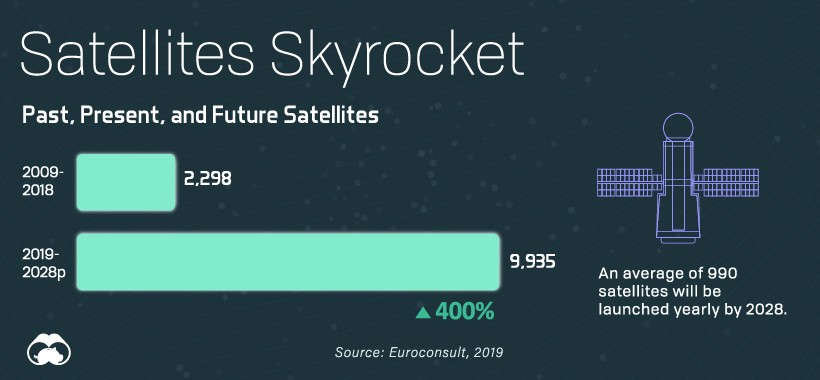Click the 2,298 value label

coord(207,179)
